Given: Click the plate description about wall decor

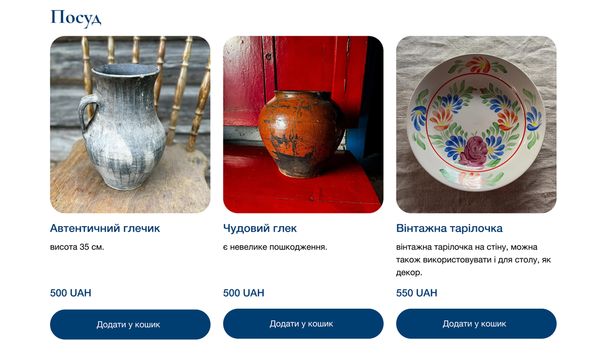Looking at the screenshot, I should click(x=474, y=260).
